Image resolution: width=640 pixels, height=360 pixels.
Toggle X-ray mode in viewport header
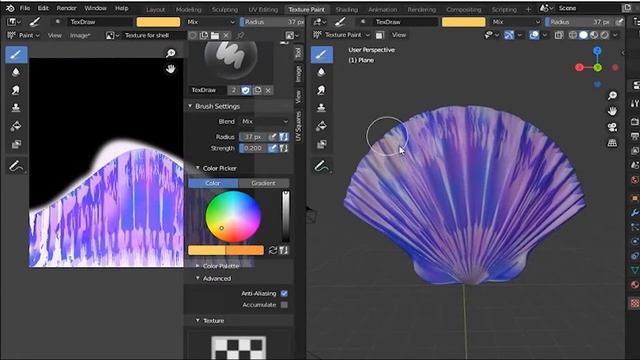pos(559,35)
